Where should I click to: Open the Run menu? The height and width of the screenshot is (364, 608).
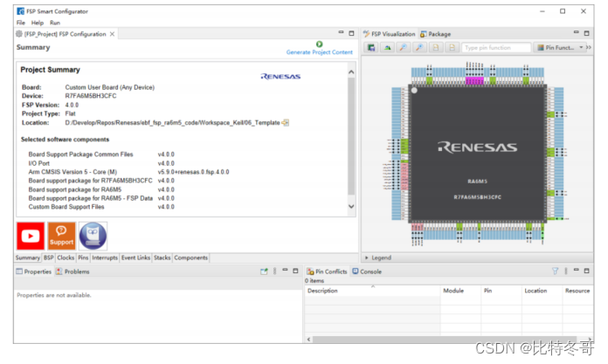[x=55, y=23]
